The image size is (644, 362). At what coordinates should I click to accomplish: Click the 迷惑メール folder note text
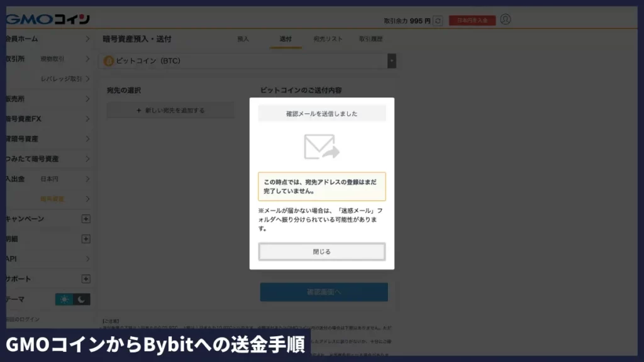pyautogui.click(x=320, y=219)
